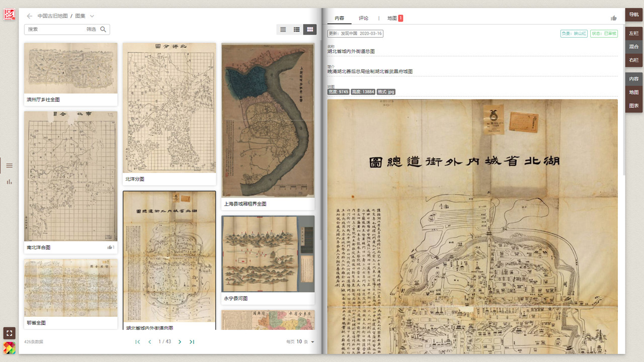Switch to compact list view
This screenshot has width=644, height=362.
point(283,30)
